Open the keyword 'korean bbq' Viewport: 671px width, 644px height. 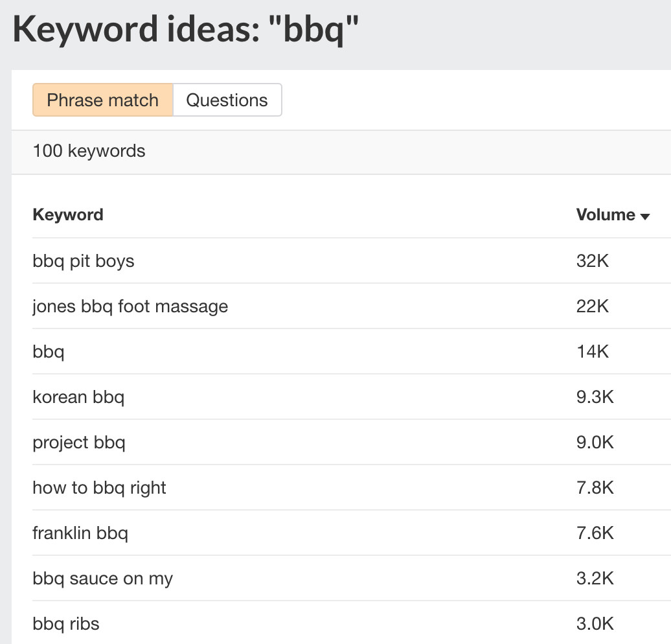tap(78, 397)
